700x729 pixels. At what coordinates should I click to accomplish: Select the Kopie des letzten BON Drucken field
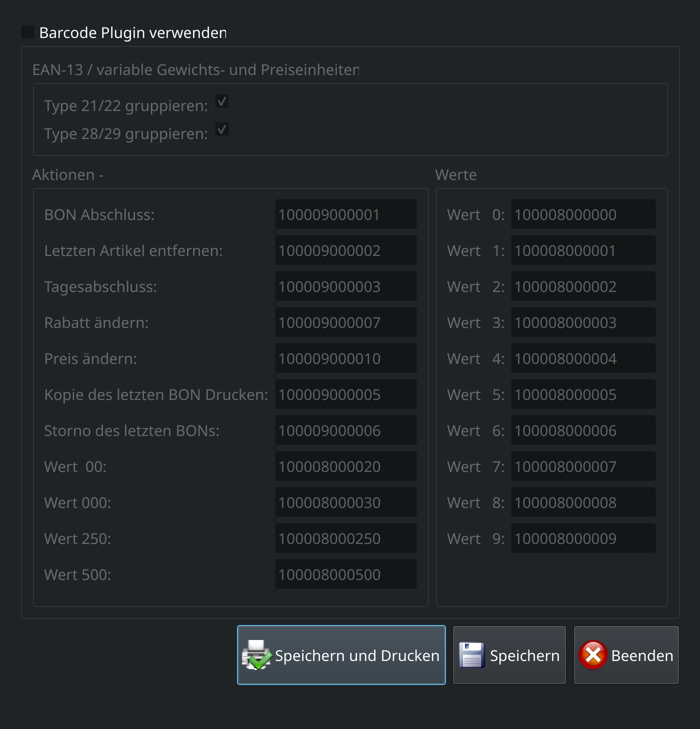coord(346,394)
